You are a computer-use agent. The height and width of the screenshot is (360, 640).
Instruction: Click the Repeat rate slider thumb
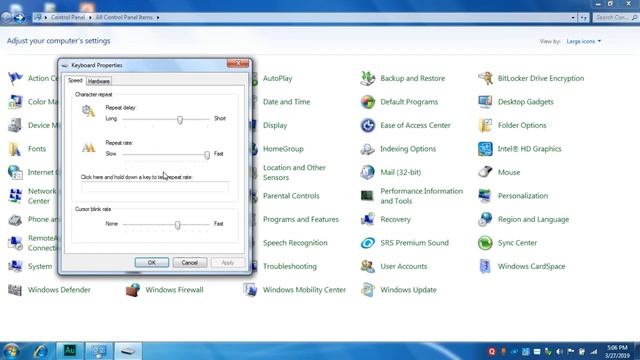point(207,155)
